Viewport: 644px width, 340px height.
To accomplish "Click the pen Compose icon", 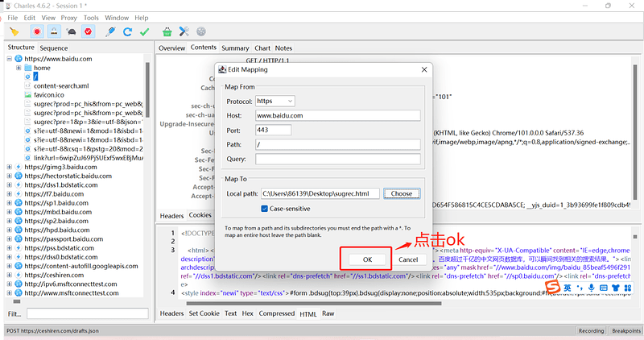I will point(110,31).
